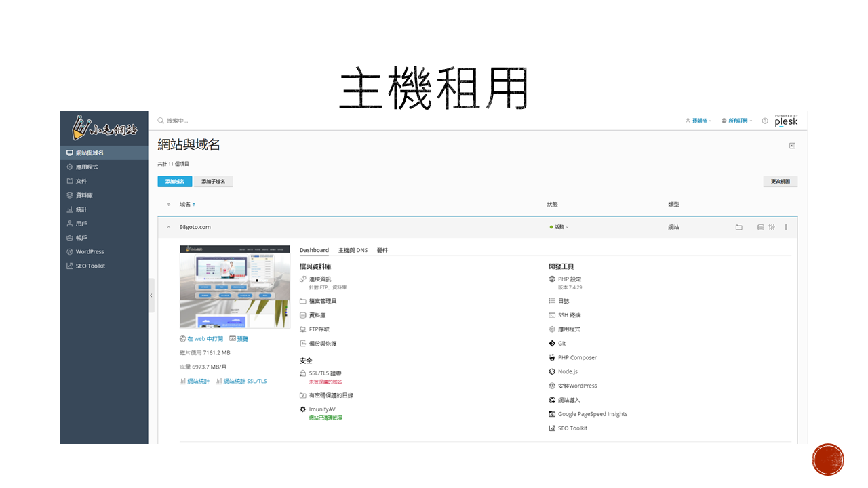Collapse the left sidebar with the arrow handle
Viewport: 868px width, 488px height.
(x=151, y=296)
